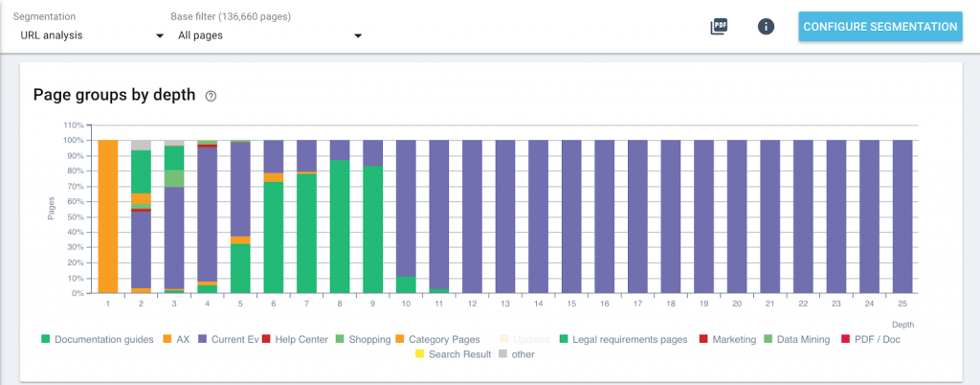Toggle the Help Center legend entry
This screenshot has height=385, width=980.
pyautogui.click(x=295, y=339)
